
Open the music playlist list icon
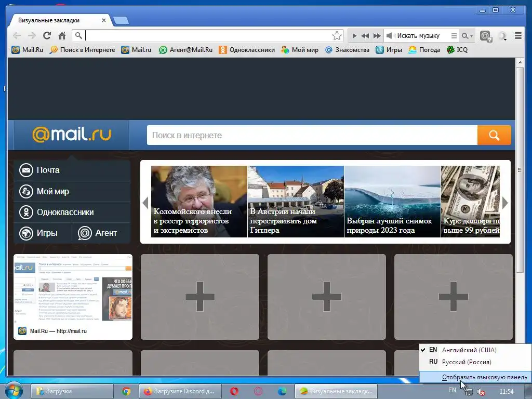tap(454, 36)
